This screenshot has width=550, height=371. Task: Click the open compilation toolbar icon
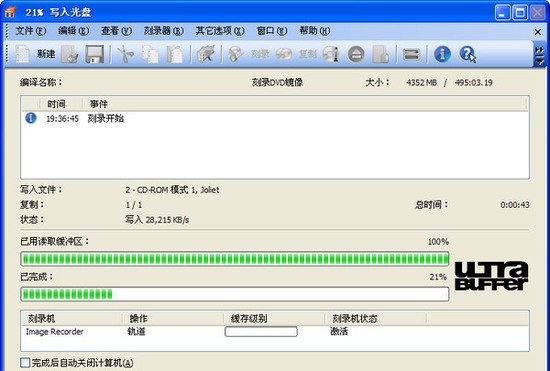69,54
